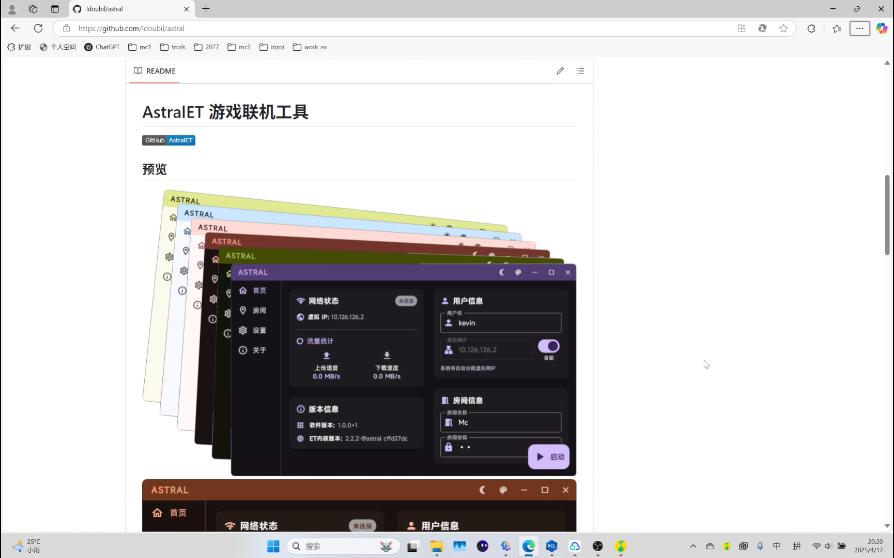The image size is (894, 558).
Task: Open the Settings and more menu
Action: [859, 28]
